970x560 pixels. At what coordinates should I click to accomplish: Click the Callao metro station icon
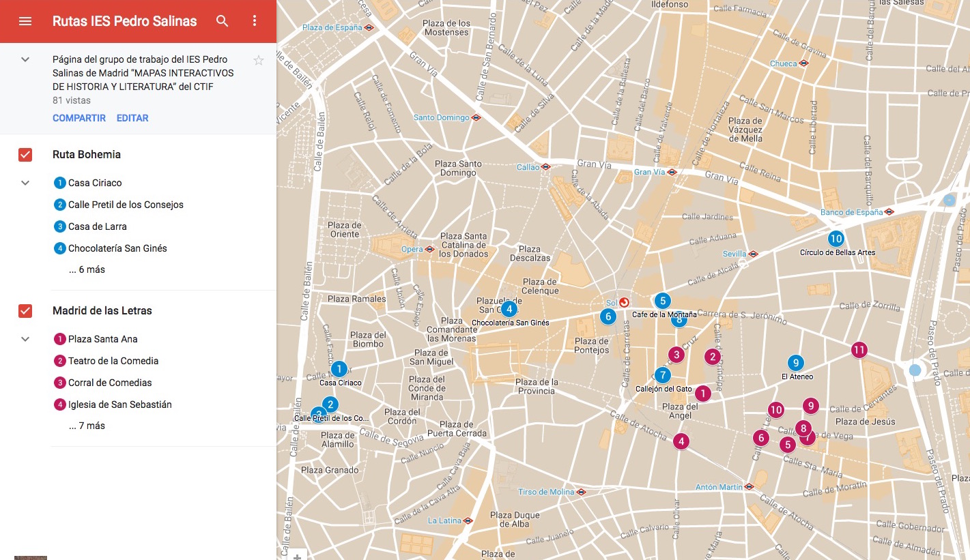545,166
